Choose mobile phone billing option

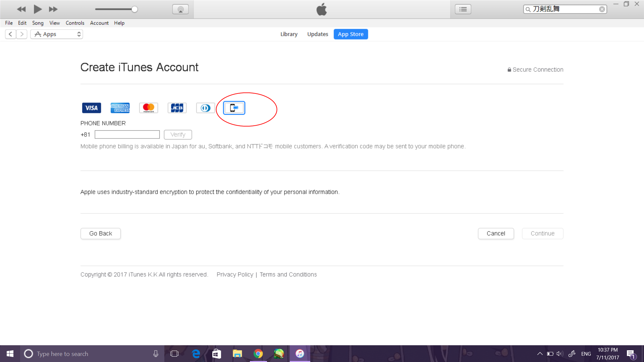click(x=234, y=108)
